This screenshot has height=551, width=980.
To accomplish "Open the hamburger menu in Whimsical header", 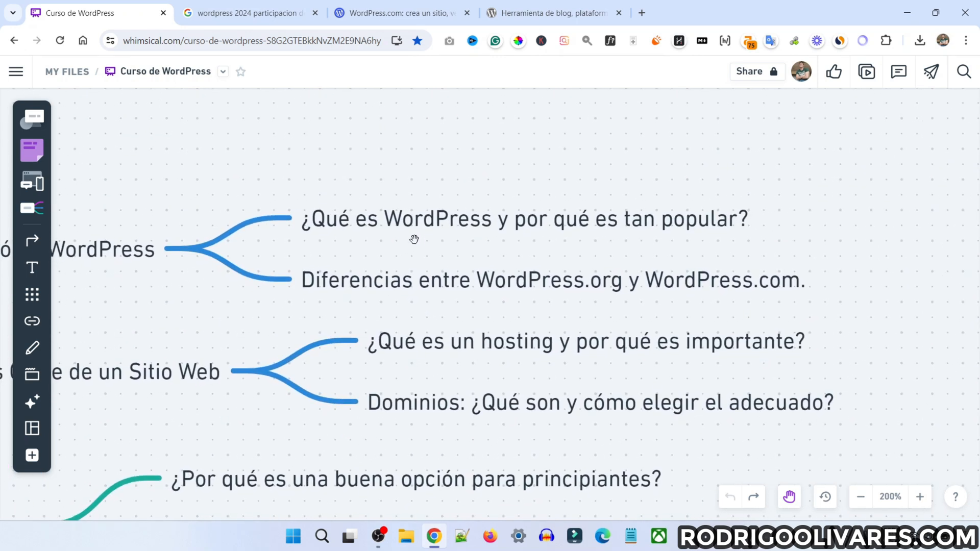I will 16,71.
